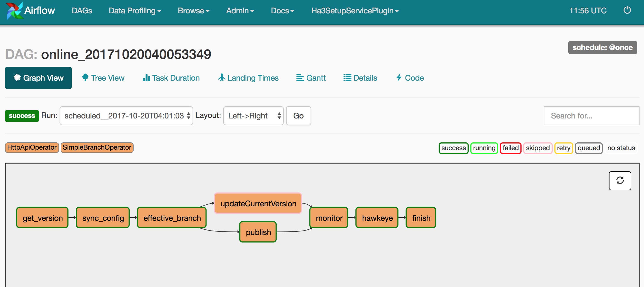Image resolution: width=644 pixels, height=287 pixels.
Task: Refresh the graph with the reload icon
Action: (x=620, y=180)
